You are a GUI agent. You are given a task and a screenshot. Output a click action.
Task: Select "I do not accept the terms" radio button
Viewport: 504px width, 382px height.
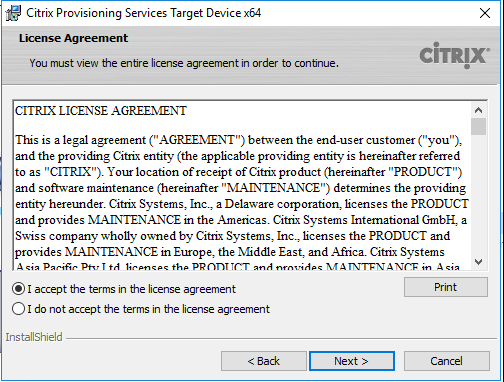point(18,309)
